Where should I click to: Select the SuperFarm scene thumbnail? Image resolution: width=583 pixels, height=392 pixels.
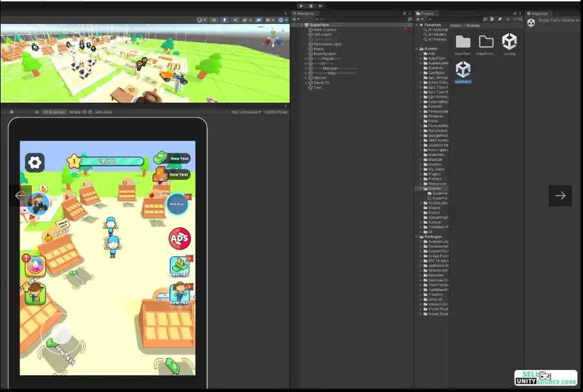(463, 70)
